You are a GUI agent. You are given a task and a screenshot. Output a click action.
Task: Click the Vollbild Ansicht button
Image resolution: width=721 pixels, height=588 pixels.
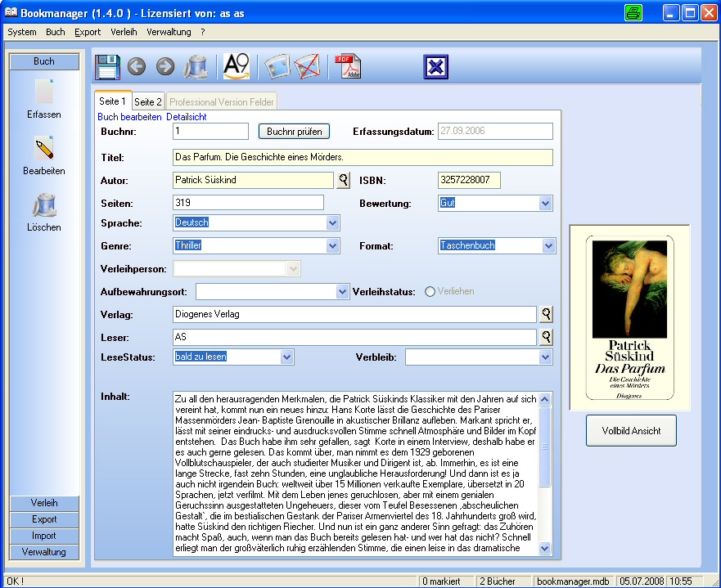[629, 430]
